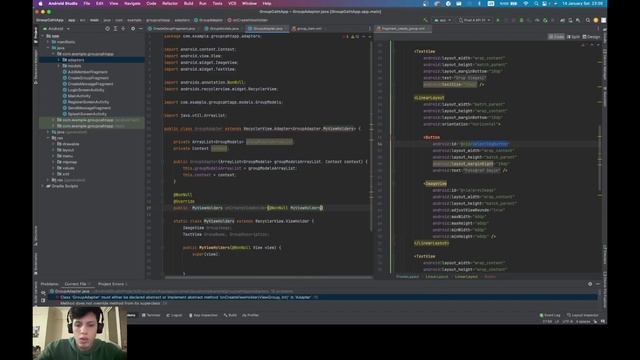Open the Refactor menu
The width and height of the screenshot is (640, 360).
click(170, 3)
